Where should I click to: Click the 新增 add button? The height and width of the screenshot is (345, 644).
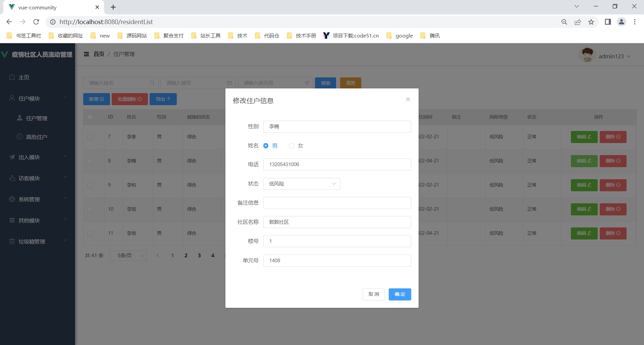[x=97, y=99]
